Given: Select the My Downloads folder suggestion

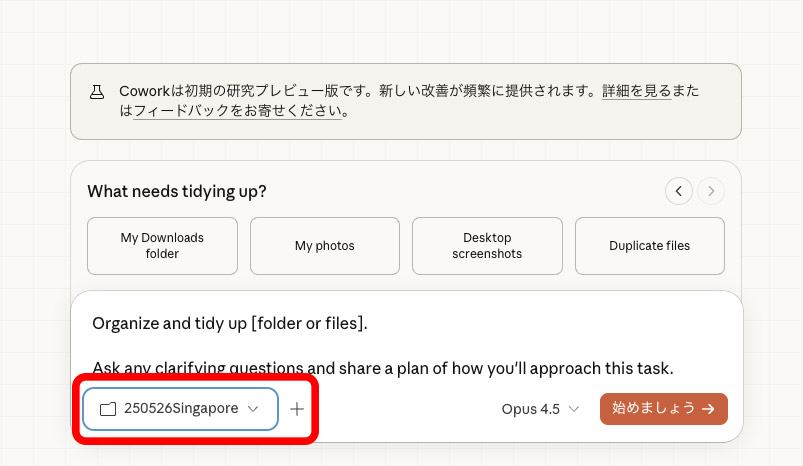Looking at the screenshot, I should click(162, 246).
